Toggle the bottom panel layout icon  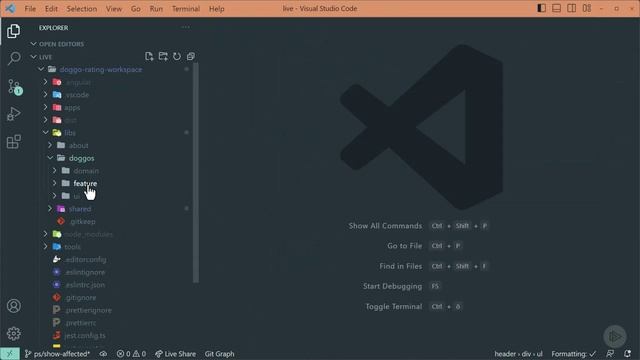tap(556, 8)
